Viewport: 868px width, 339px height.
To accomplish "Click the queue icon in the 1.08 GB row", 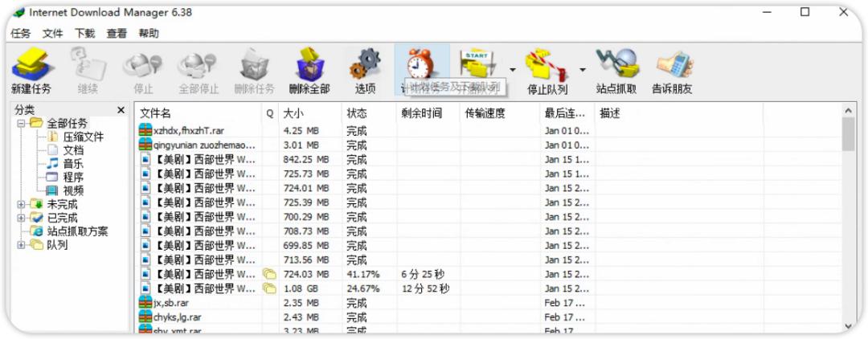I will coord(269,288).
